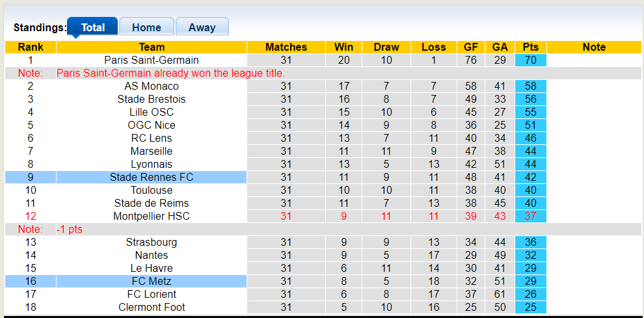
Task: Select the Away standings tab
Action: click(202, 27)
